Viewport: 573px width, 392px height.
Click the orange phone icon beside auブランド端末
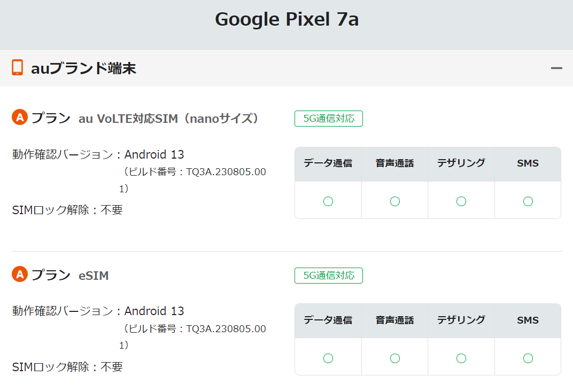[18, 68]
